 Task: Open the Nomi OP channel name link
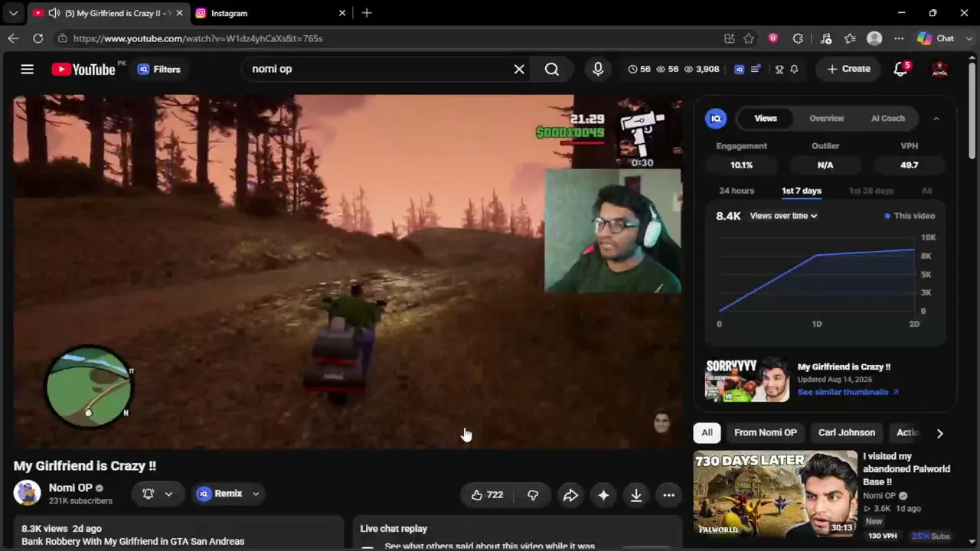pos(70,487)
